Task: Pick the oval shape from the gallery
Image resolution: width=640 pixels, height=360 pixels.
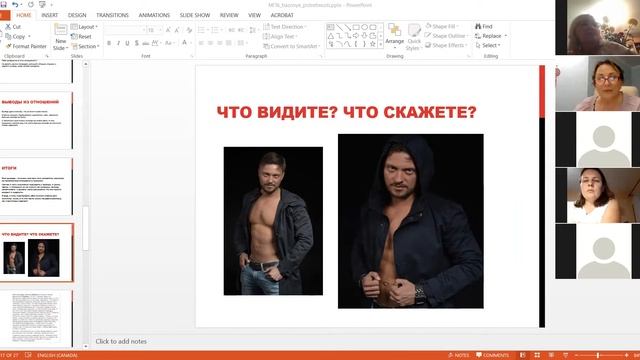Action: tap(364, 27)
